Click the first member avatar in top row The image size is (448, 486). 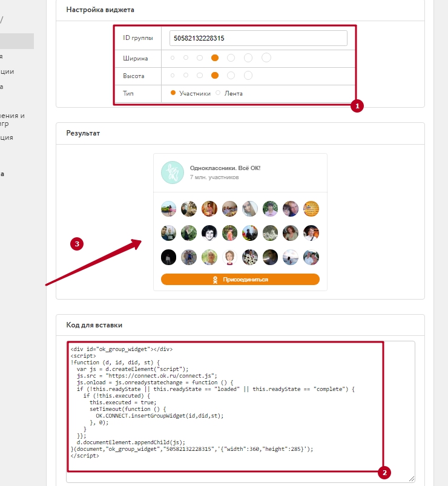tap(169, 209)
